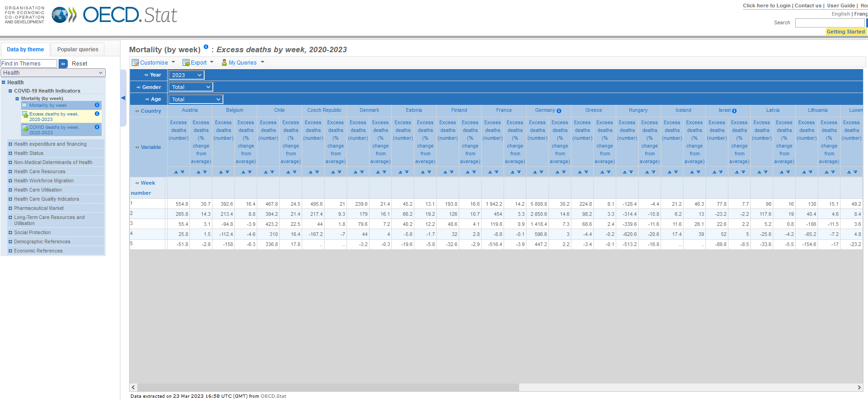
Task: Open Social Protection theme
Action: [x=33, y=232]
